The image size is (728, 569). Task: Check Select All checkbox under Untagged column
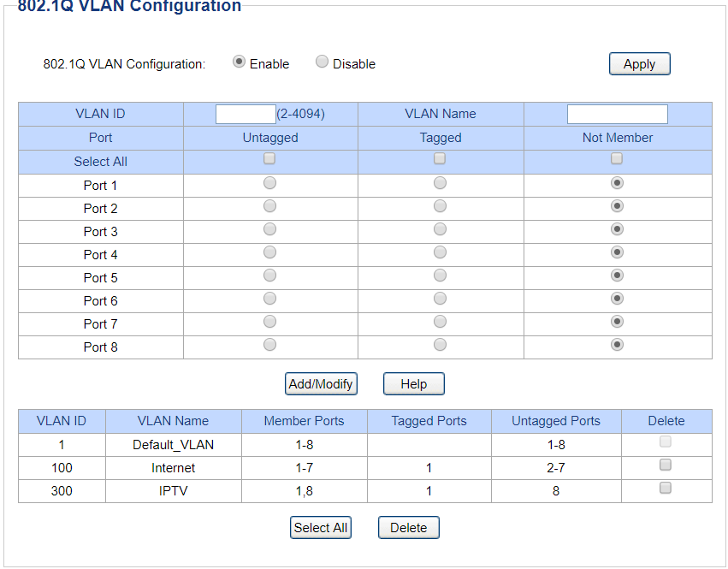coord(269,158)
